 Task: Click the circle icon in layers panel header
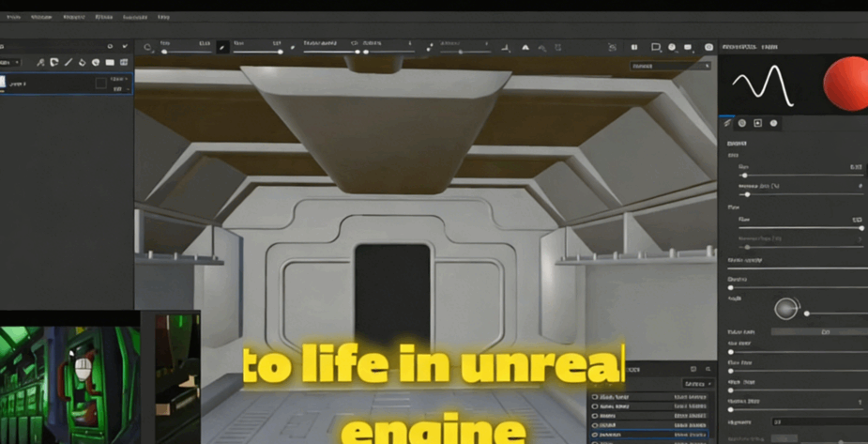(110, 47)
